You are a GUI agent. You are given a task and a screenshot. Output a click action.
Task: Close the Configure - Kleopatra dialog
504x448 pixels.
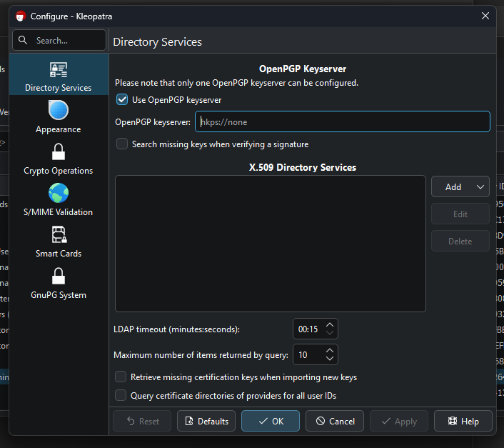click(485, 16)
